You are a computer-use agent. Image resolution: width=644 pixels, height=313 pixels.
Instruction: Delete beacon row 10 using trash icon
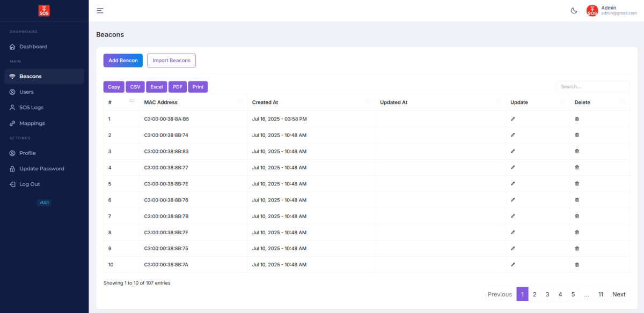577,265
